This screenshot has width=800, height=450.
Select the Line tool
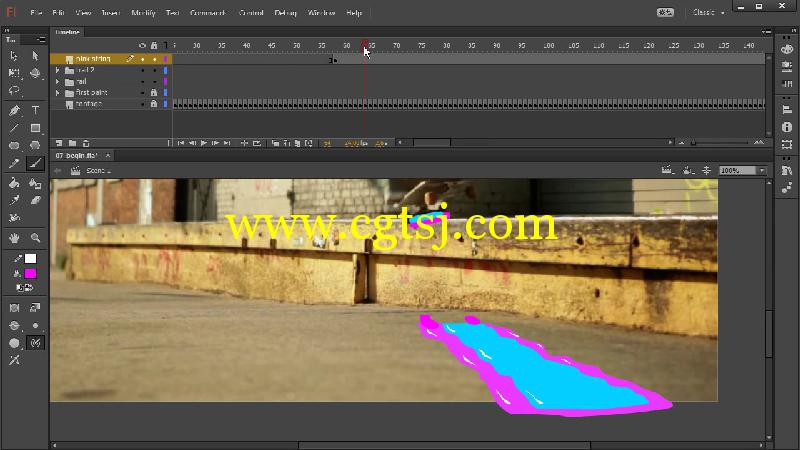pos(14,128)
